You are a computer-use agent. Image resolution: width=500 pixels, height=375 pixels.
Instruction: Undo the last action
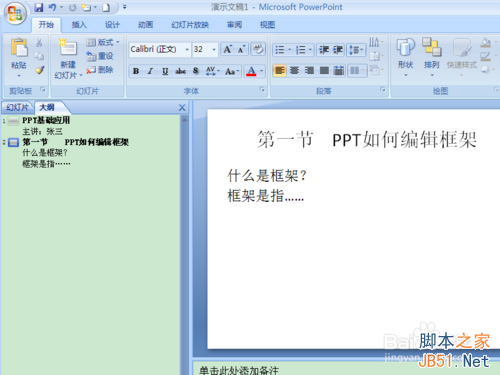pos(52,7)
